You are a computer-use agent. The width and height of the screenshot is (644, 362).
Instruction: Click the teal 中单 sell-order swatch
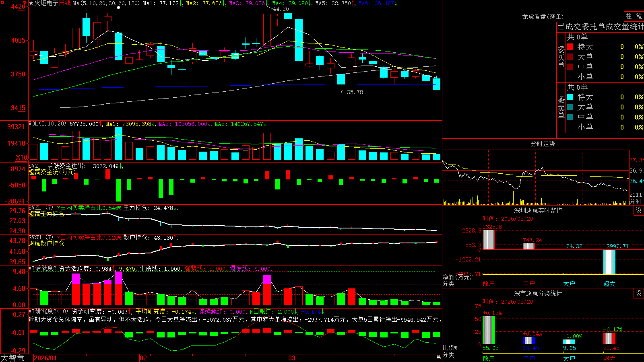coord(570,117)
